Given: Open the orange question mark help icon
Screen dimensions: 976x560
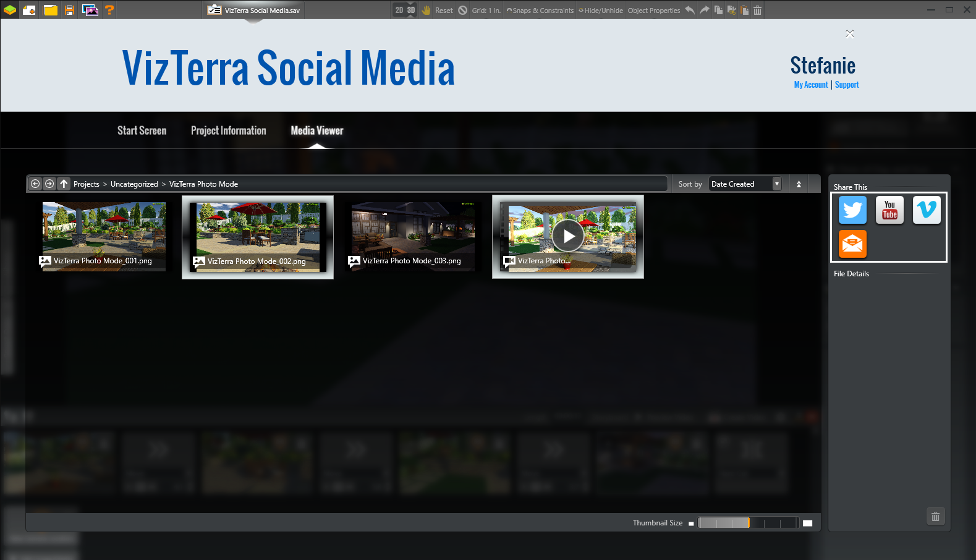Looking at the screenshot, I should (109, 10).
